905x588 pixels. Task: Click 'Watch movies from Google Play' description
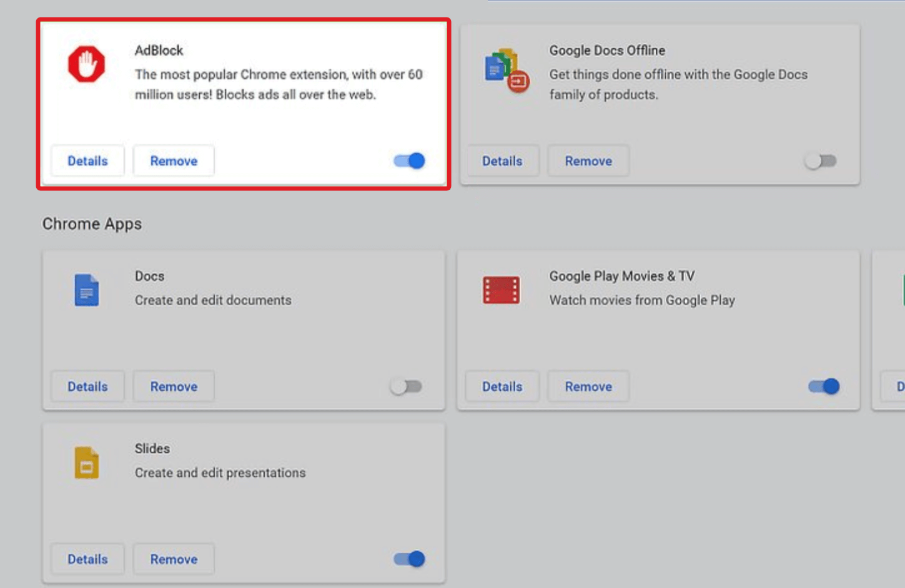[x=642, y=300]
